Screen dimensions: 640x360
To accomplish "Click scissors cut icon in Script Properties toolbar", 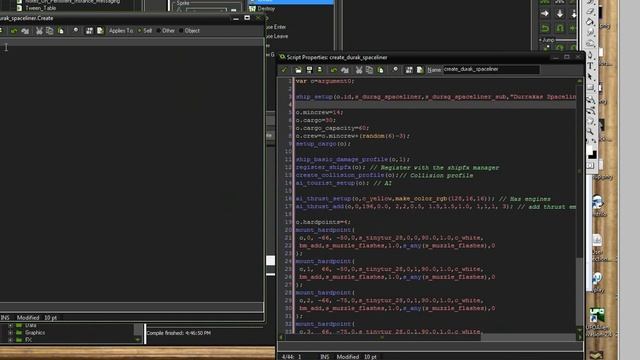I will click(359, 70).
